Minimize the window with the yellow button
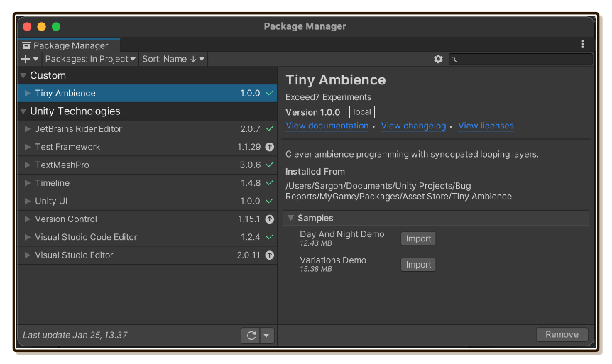Image resolution: width=612 pixels, height=364 pixels. [42, 26]
